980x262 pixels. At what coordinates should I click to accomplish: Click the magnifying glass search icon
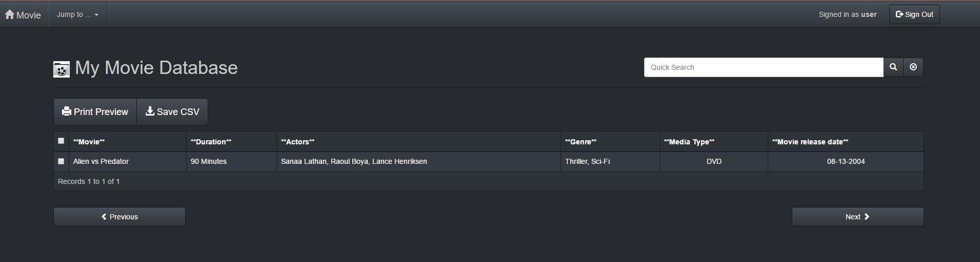pyautogui.click(x=893, y=67)
